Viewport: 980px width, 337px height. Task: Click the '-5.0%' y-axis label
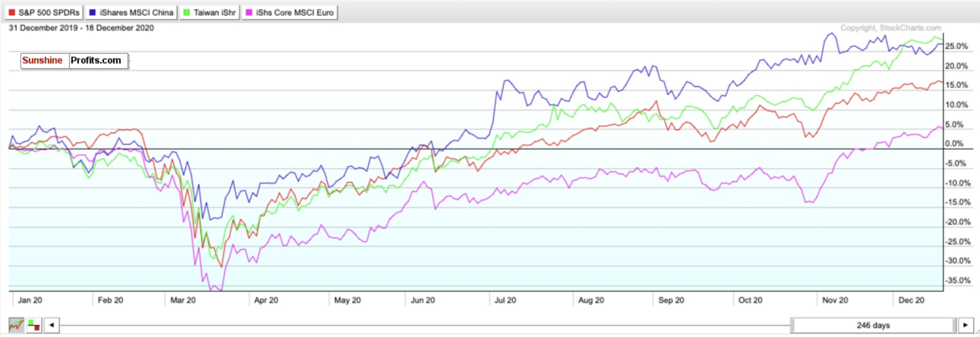pyautogui.click(x=955, y=163)
